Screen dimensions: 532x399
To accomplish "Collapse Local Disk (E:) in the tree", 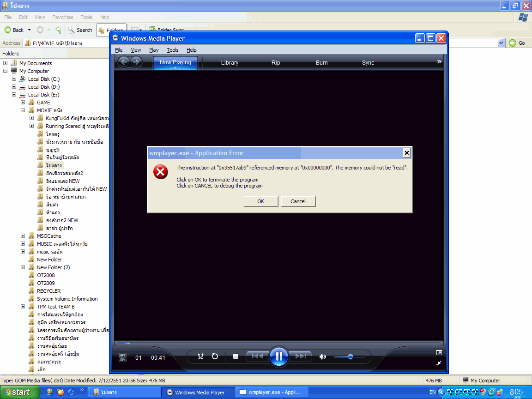I will [14, 95].
